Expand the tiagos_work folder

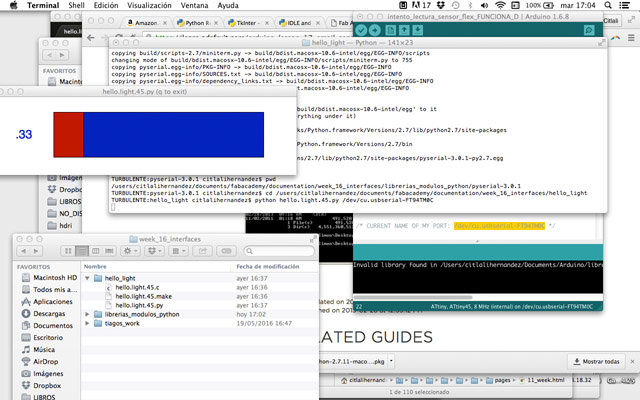click(87, 323)
